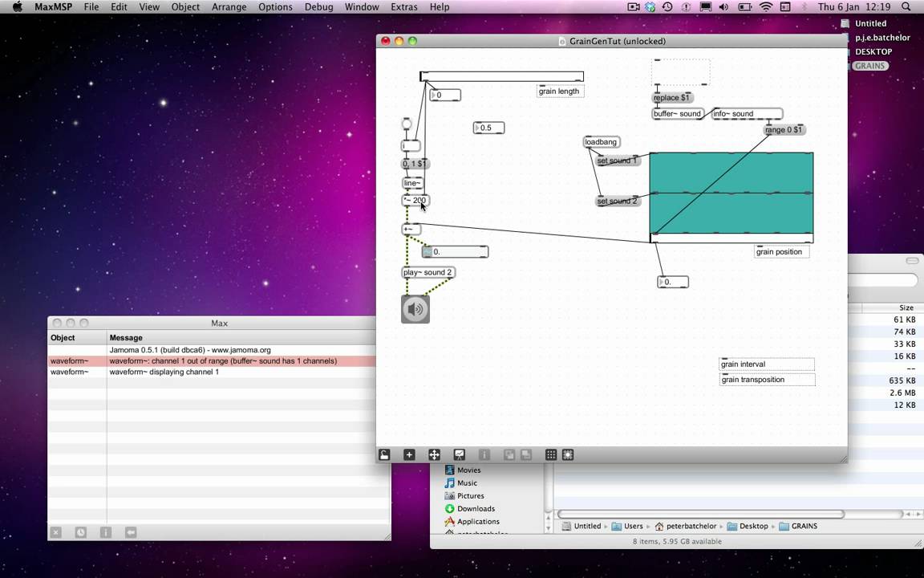Click the info icon in Max window
This screenshot has width=924, height=578.
click(106, 532)
